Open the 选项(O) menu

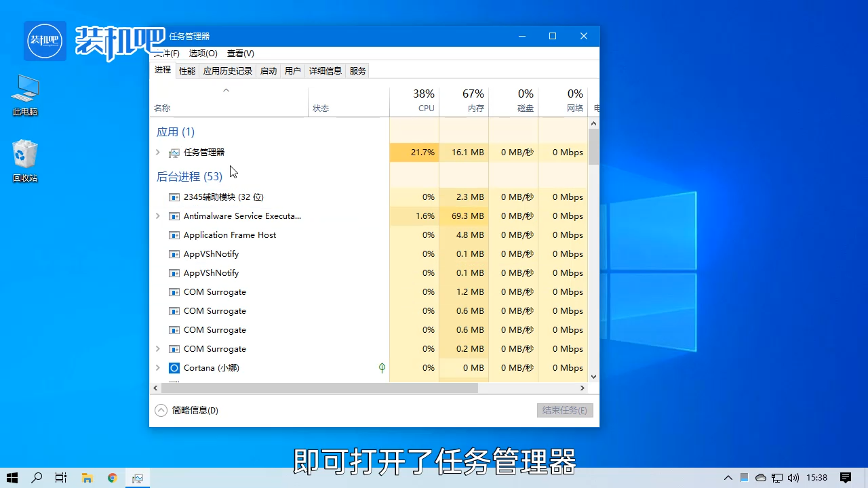coord(203,53)
